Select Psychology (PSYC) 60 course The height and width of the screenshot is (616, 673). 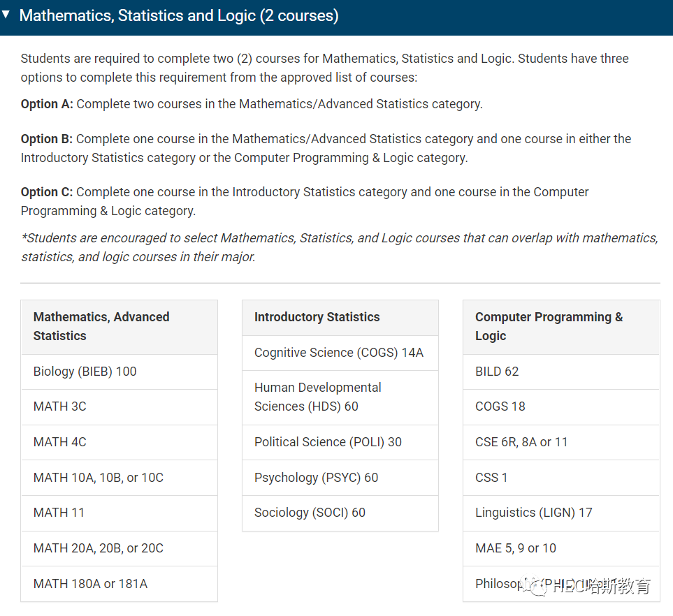(x=340, y=478)
